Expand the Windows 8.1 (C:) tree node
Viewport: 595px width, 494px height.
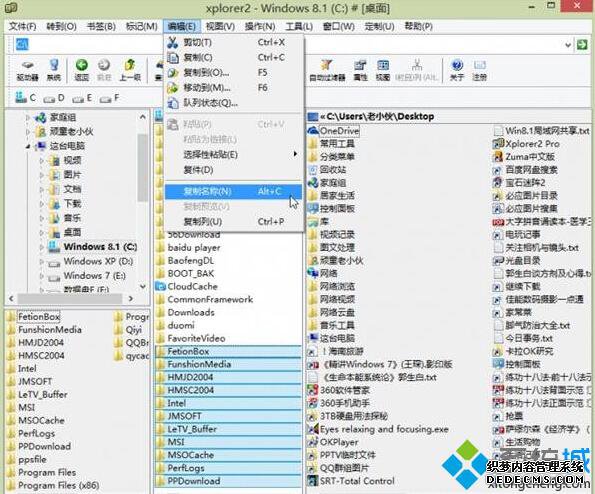pos(41,247)
